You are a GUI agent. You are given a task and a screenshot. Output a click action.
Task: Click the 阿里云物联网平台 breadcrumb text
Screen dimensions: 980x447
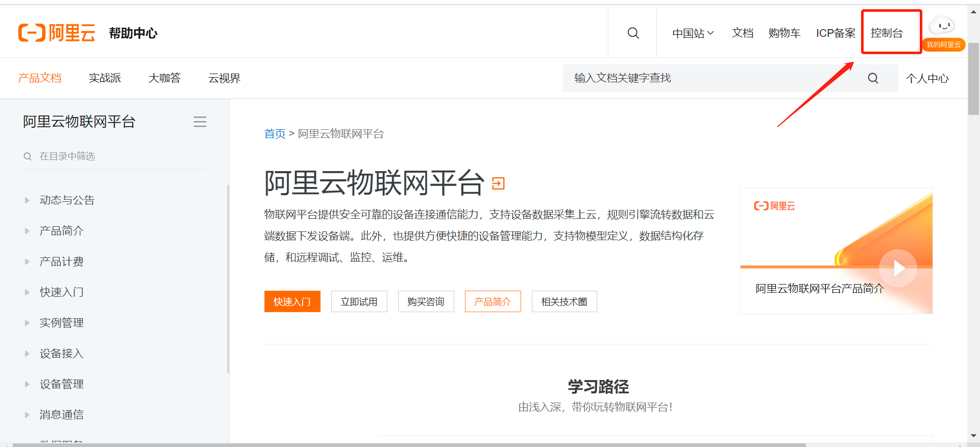point(341,134)
